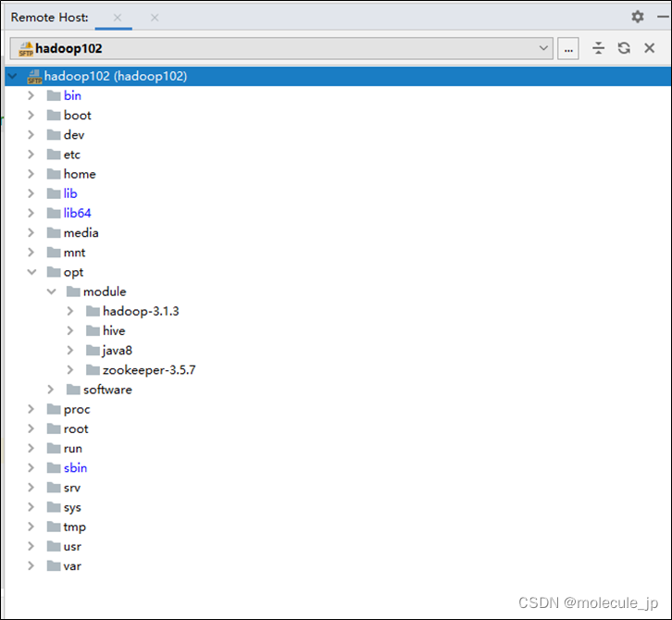
Task: Select the usr directory name
Action: [72, 546]
